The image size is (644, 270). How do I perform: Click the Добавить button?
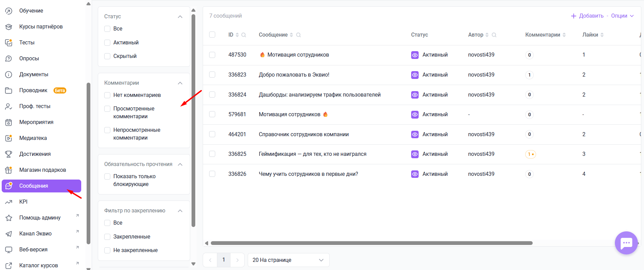coord(587,16)
